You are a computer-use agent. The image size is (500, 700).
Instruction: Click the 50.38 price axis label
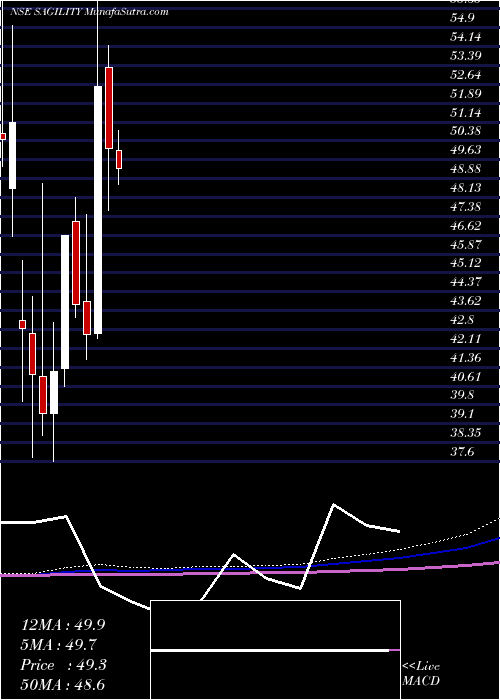pos(466,131)
